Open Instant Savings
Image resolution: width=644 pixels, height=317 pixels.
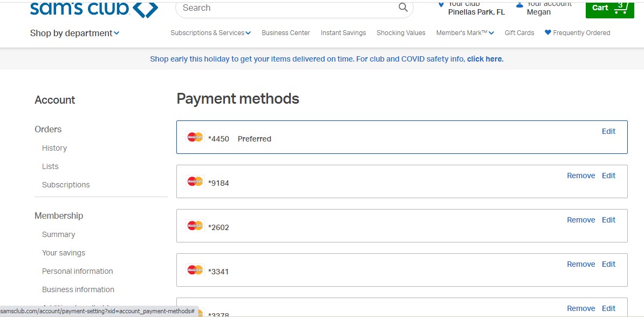pyautogui.click(x=344, y=33)
